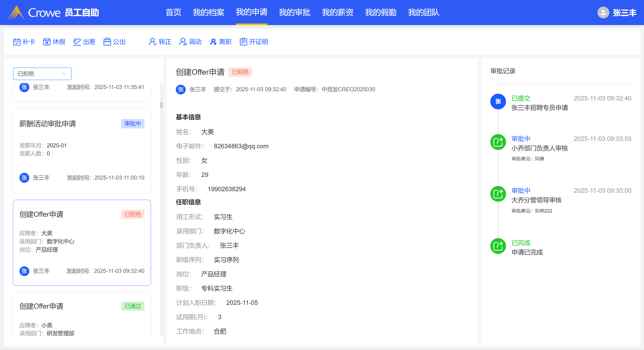Select the 薪酬活动审批申请 card
This screenshot has height=350, width=644.
pyautogui.click(x=82, y=151)
